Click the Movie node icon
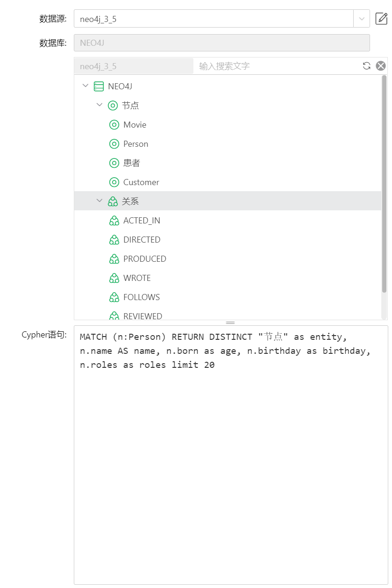392x588 pixels. (x=114, y=125)
